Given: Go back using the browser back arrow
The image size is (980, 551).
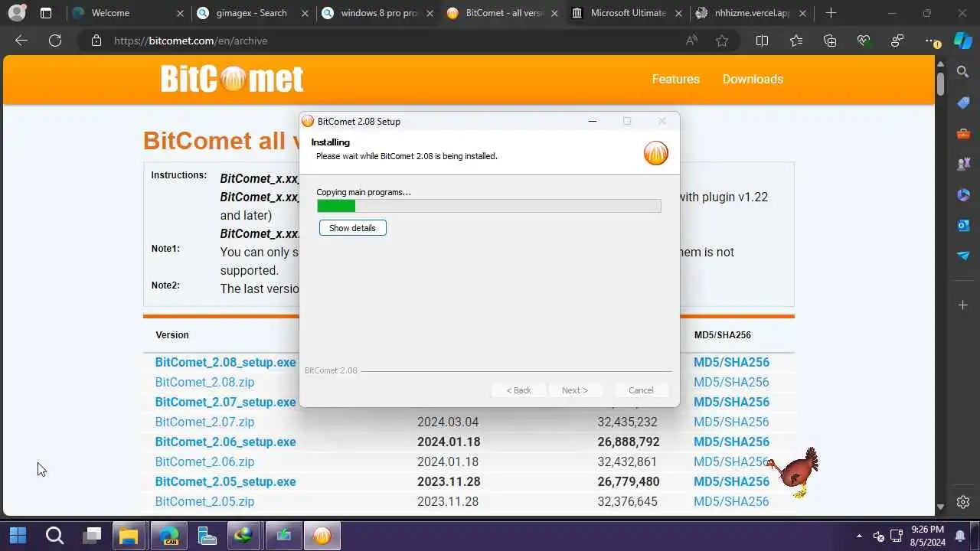Looking at the screenshot, I should [21, 41].
